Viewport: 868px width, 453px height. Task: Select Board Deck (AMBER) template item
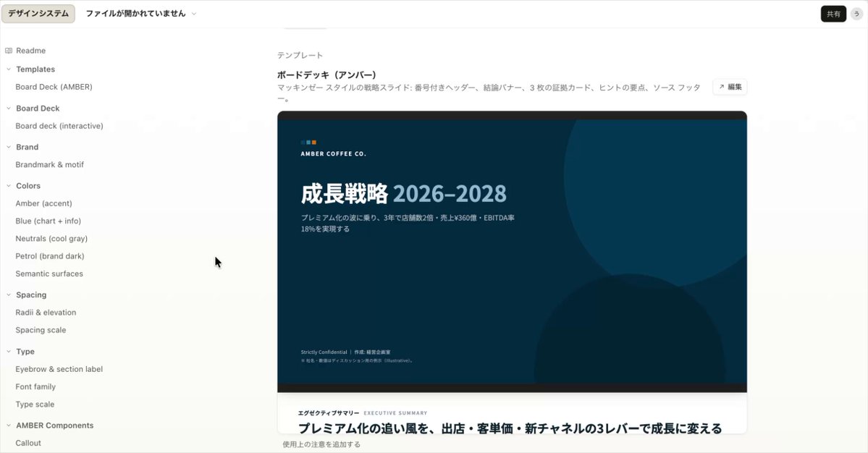54,87
